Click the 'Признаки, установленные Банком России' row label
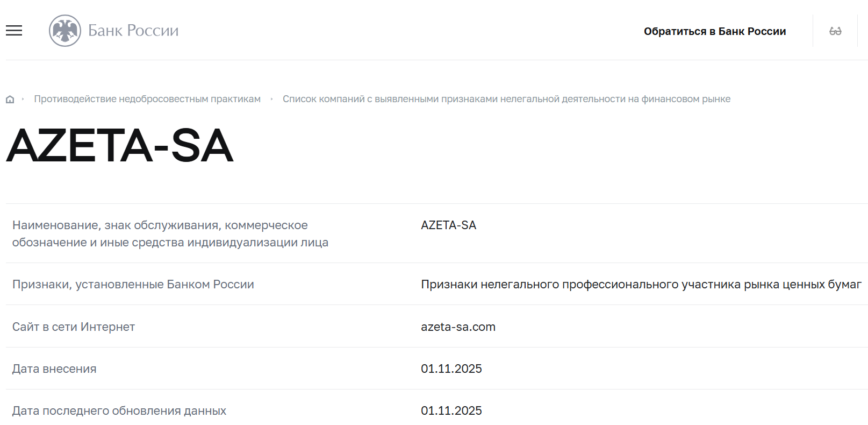This screenshot has width=868, height=425. click(x=132, y=284)
